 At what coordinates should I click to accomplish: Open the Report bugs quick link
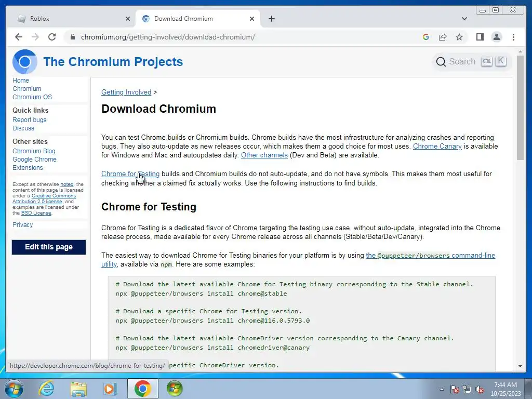click(30, 120)
